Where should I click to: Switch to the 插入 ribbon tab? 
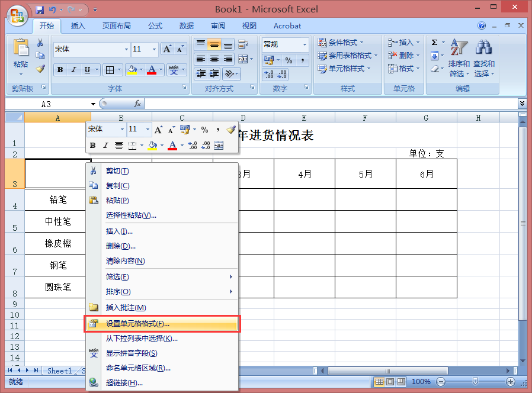78,26
